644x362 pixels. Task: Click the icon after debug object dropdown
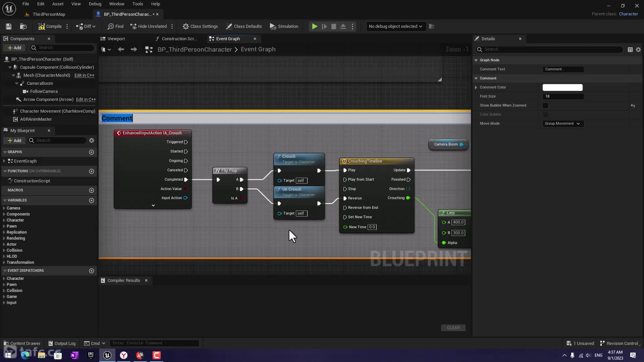tap(432, 26)
